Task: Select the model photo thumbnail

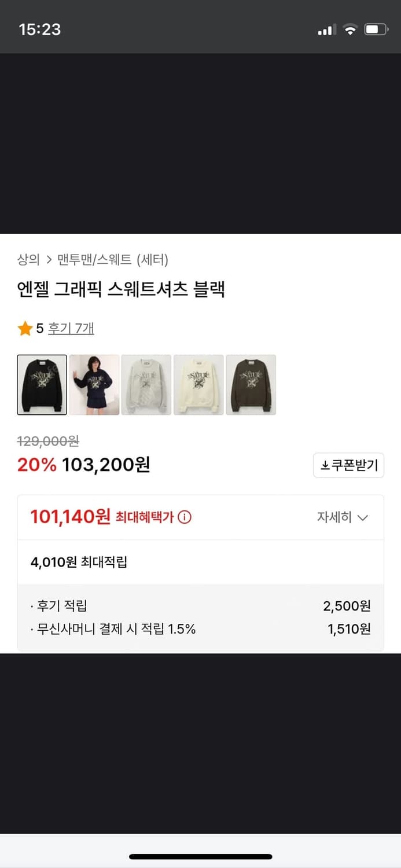Action: (93, 384)
